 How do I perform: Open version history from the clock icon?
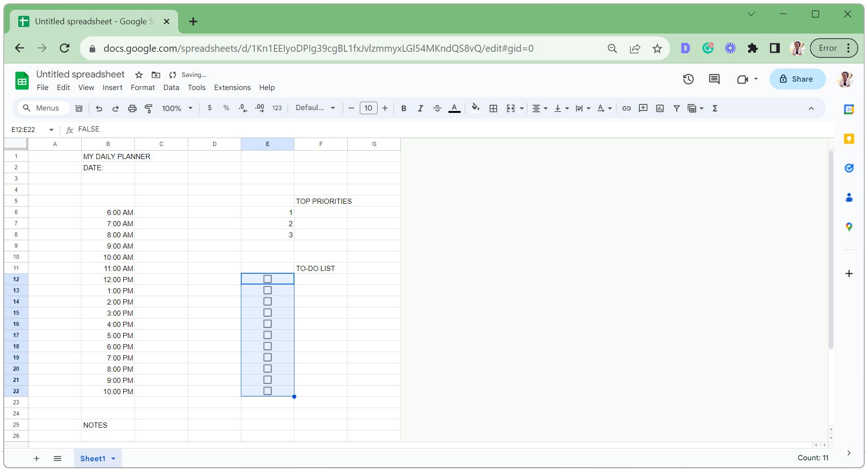pos(688,79)
